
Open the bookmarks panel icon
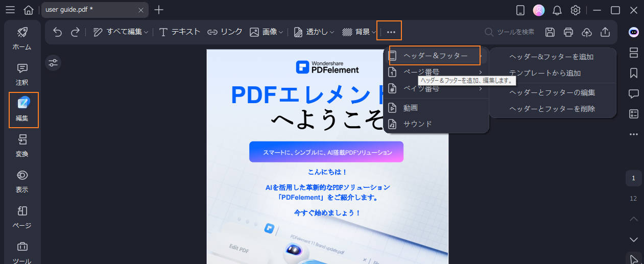[x=634, y=73]
